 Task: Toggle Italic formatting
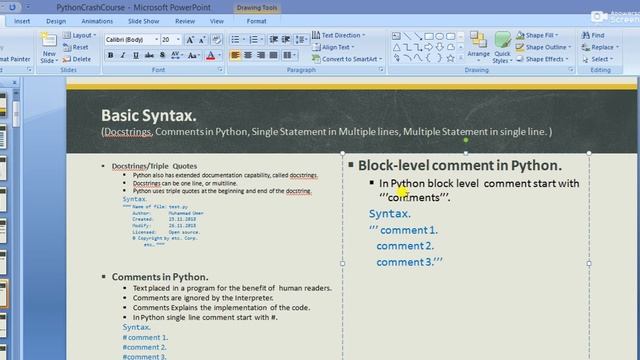tap(123, 56)
